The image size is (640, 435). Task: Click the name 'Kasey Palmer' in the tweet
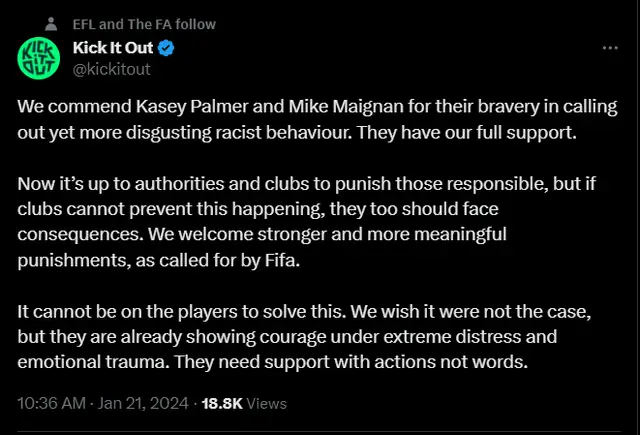pos(192,107)
